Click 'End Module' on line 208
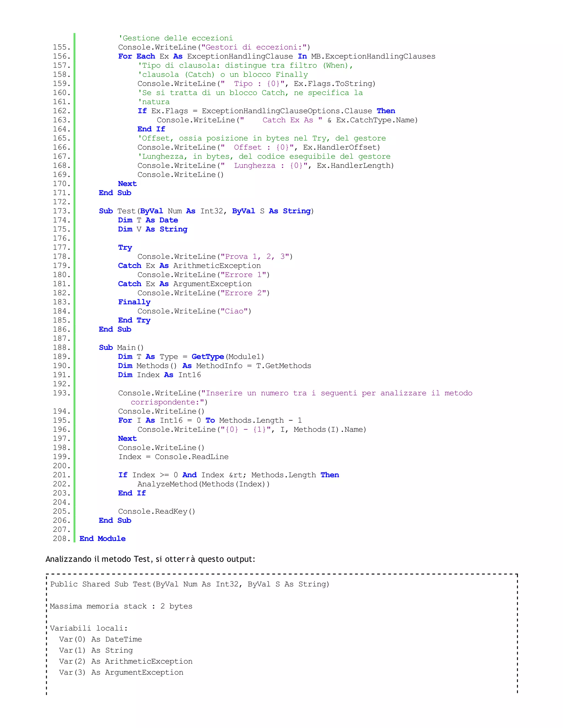 102,539
